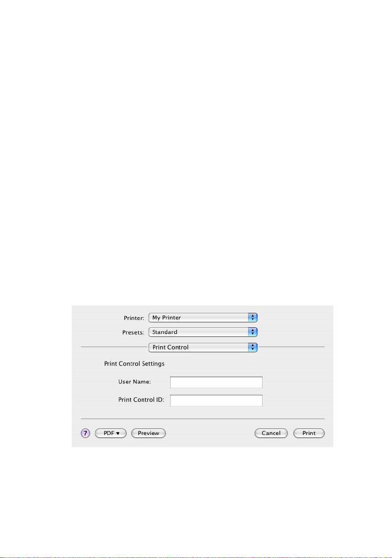Open the PDF options menu button
392x558 pixels.
(x=111, y=433)
